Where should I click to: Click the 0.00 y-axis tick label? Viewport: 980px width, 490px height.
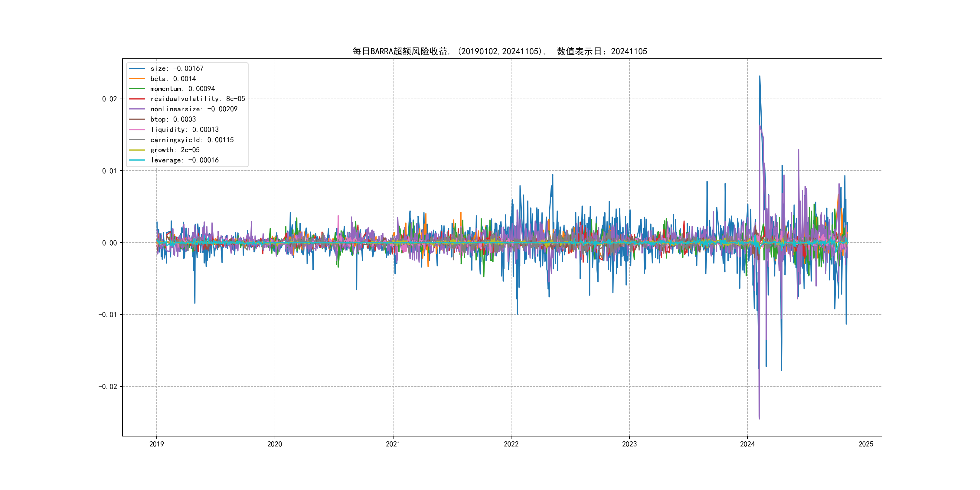tap(109, 243)
